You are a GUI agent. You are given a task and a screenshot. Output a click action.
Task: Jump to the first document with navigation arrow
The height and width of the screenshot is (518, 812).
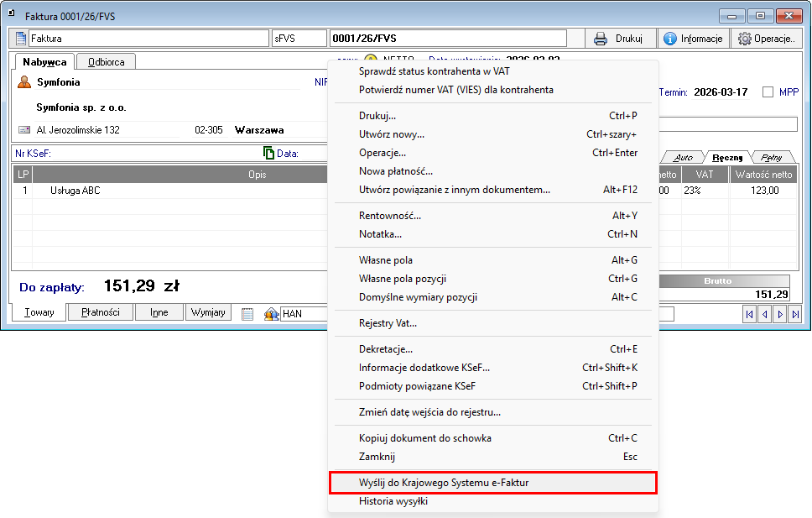(x=749, y=314)
